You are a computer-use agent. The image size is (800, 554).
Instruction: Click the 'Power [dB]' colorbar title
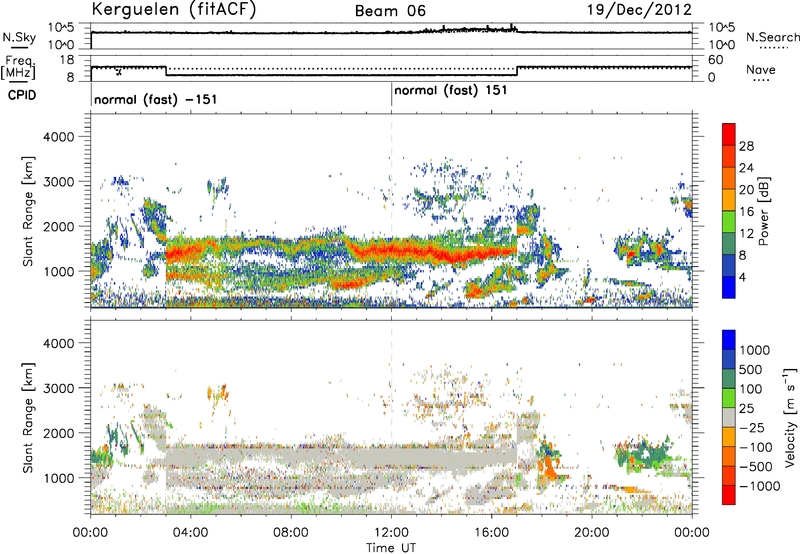pyautogui.click(x=763, y=211)
